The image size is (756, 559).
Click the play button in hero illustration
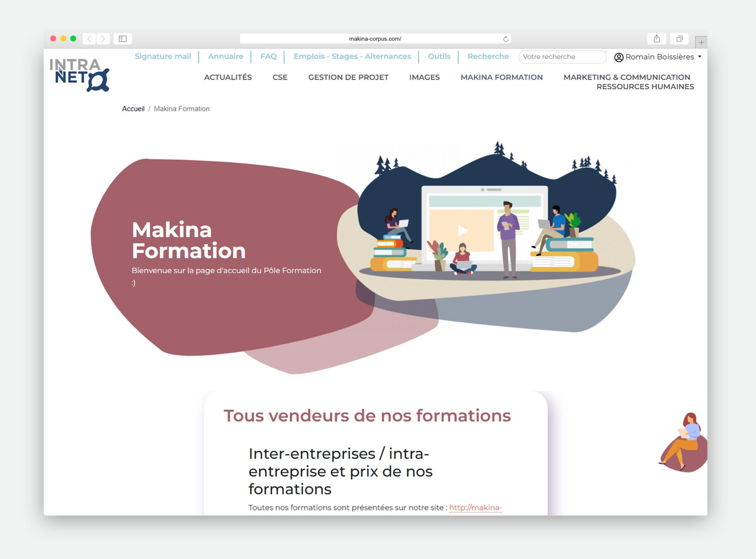click(462, 231)
